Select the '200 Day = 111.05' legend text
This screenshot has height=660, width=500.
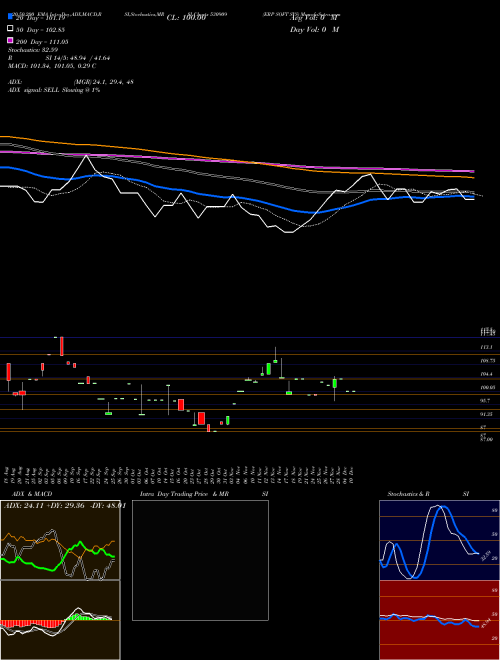[x=42, y=42]
